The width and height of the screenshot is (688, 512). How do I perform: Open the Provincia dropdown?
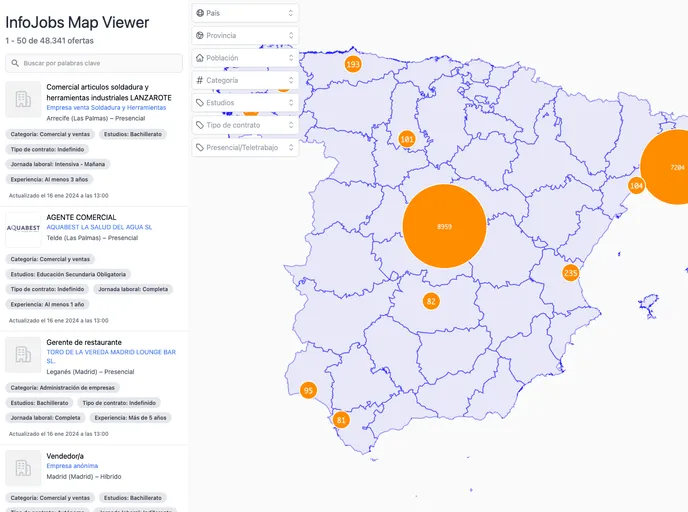245,35
